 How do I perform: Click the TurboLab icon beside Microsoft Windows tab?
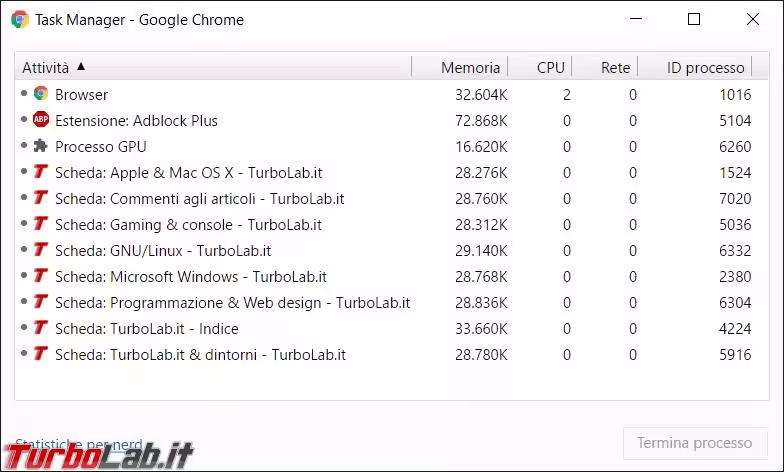click(41, 276)
